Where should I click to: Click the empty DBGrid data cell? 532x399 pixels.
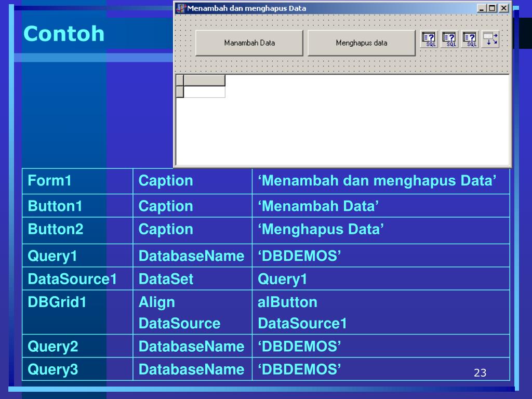click(204, 92)
